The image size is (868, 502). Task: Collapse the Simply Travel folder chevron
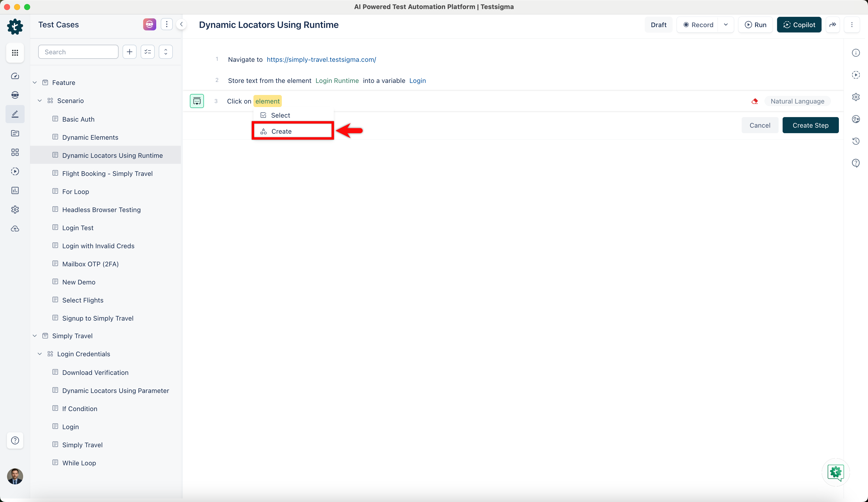click(35, 336)
